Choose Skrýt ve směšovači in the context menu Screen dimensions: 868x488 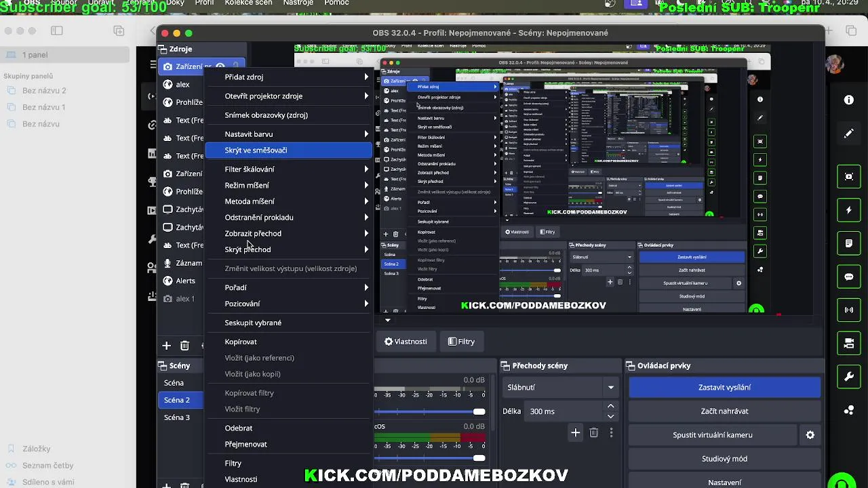pos(288,150)
